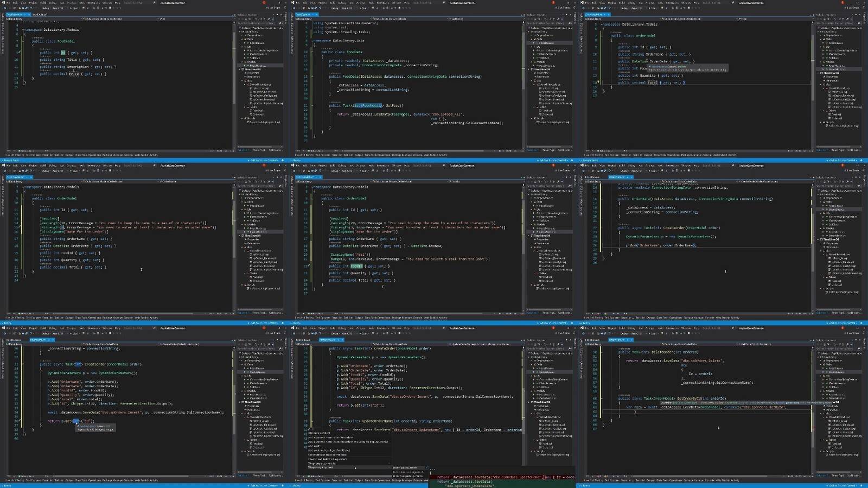This screenshot has height=488, width=868.
Task: Open Package Manager Console tab, top-left frame
Action: click(x=118, y=155)
